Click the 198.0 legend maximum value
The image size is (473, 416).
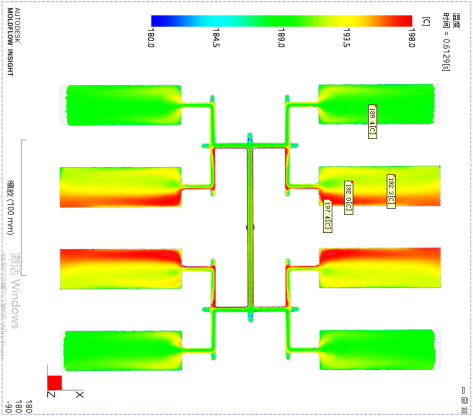[x=411, y=38]
